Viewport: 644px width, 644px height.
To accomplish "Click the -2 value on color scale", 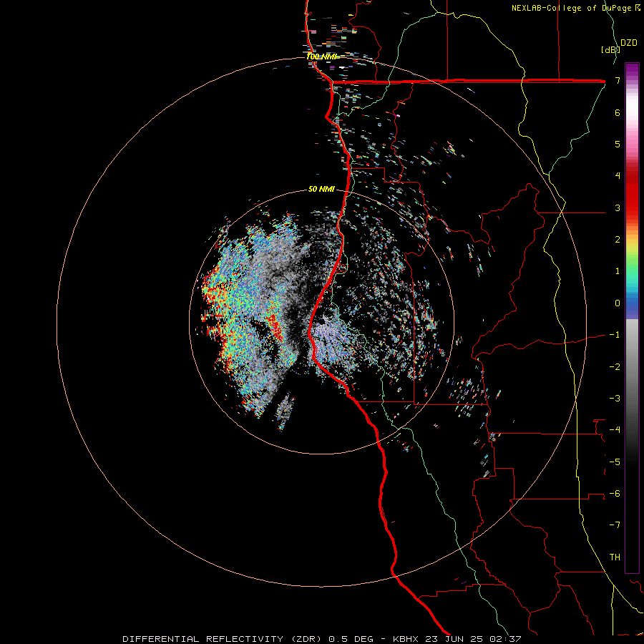I will point(615,367).
